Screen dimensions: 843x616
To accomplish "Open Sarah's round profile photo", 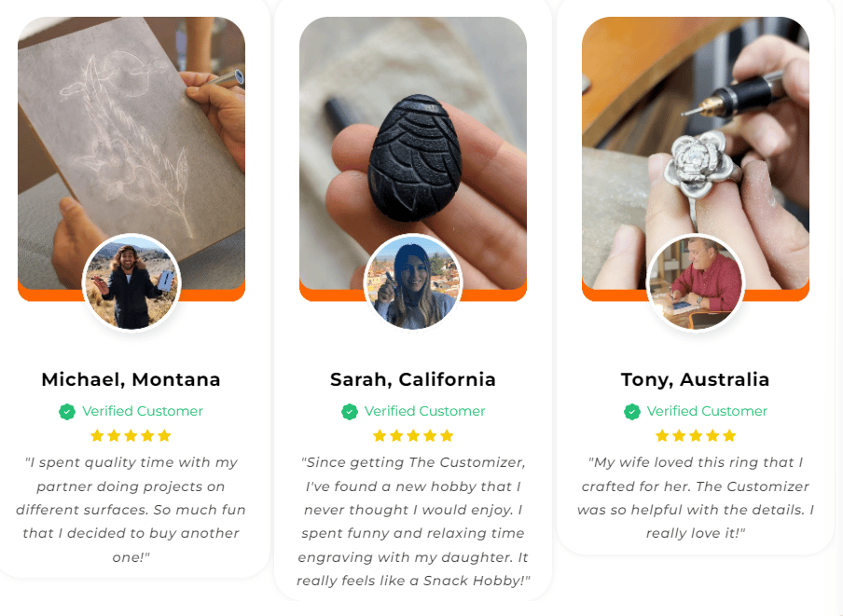I will (413, 283).
